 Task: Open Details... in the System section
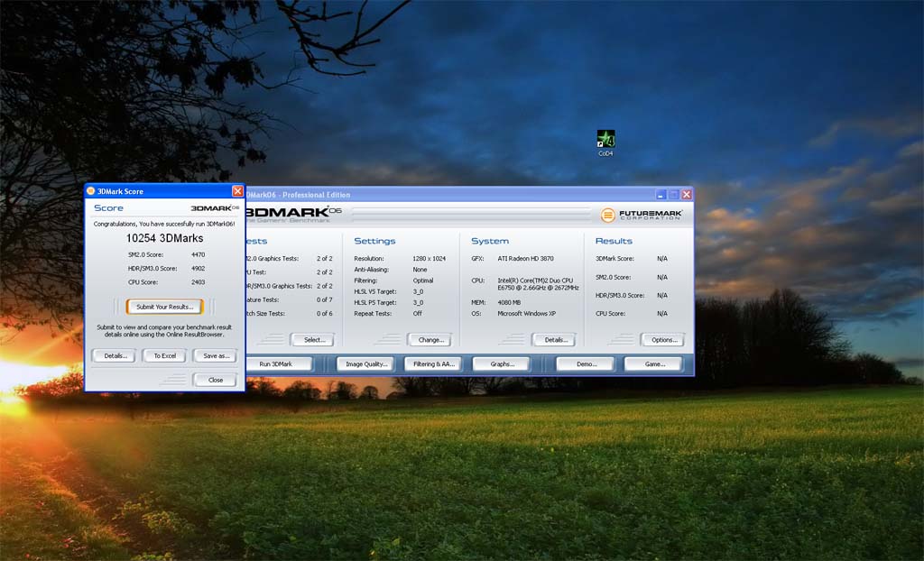[554, 340]
